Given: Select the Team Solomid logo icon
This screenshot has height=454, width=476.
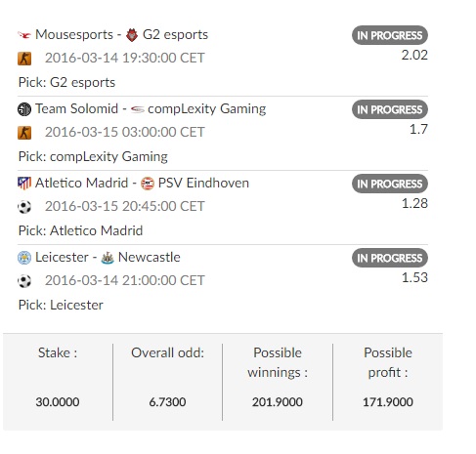Looking at the screenshot, I should tap(24, 109).
